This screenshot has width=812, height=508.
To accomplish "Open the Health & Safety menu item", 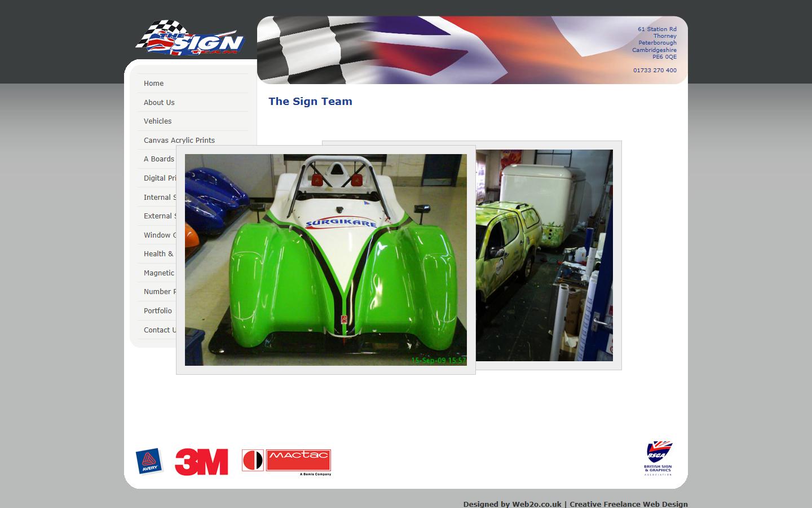I will pos(158,254).
